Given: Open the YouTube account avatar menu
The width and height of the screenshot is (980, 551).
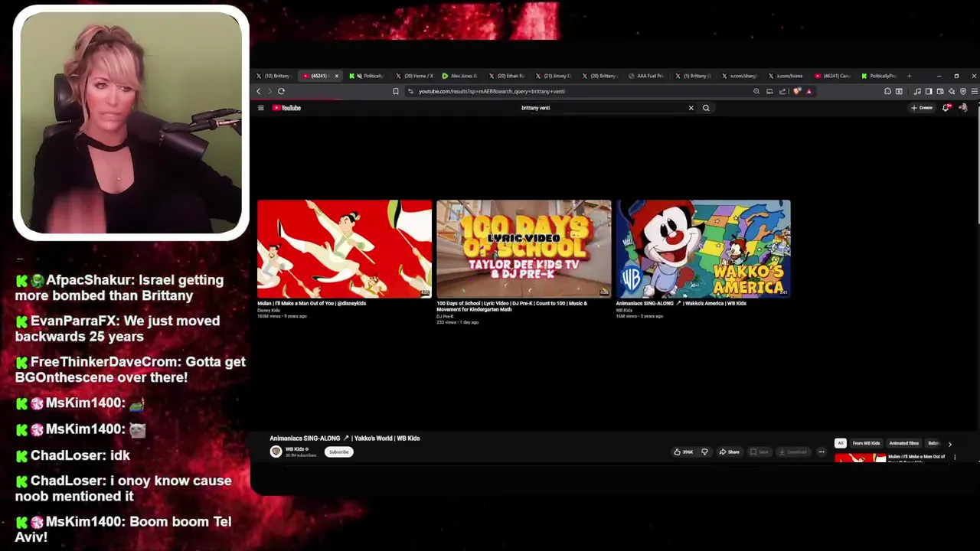Looking at the screenshot, I should tap(962, 108).
